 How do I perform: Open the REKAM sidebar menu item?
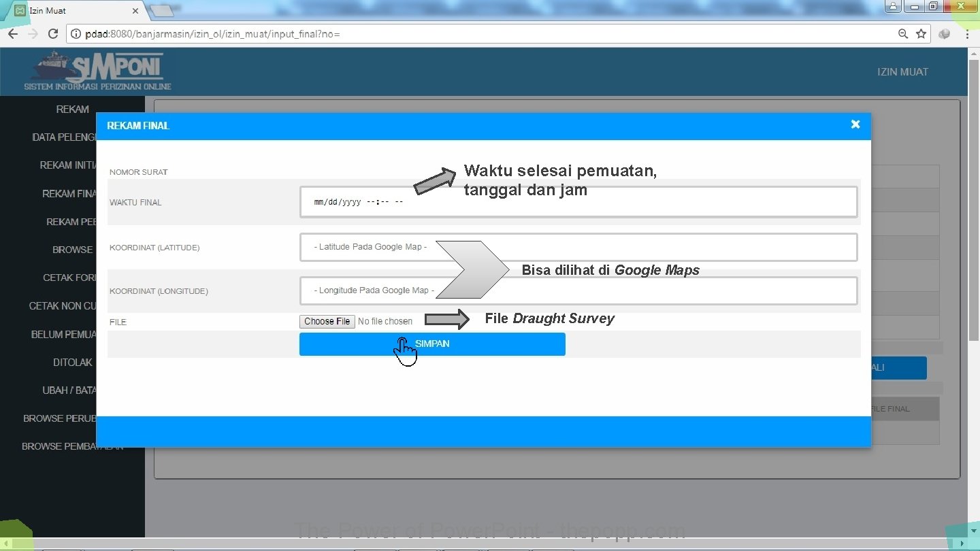tap(73, 109)
